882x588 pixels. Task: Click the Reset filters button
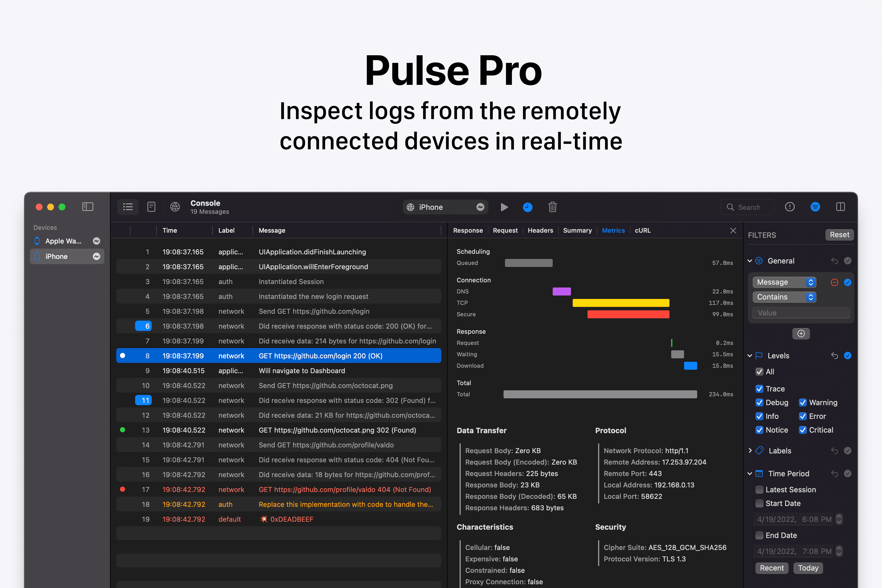coord(839,235)
